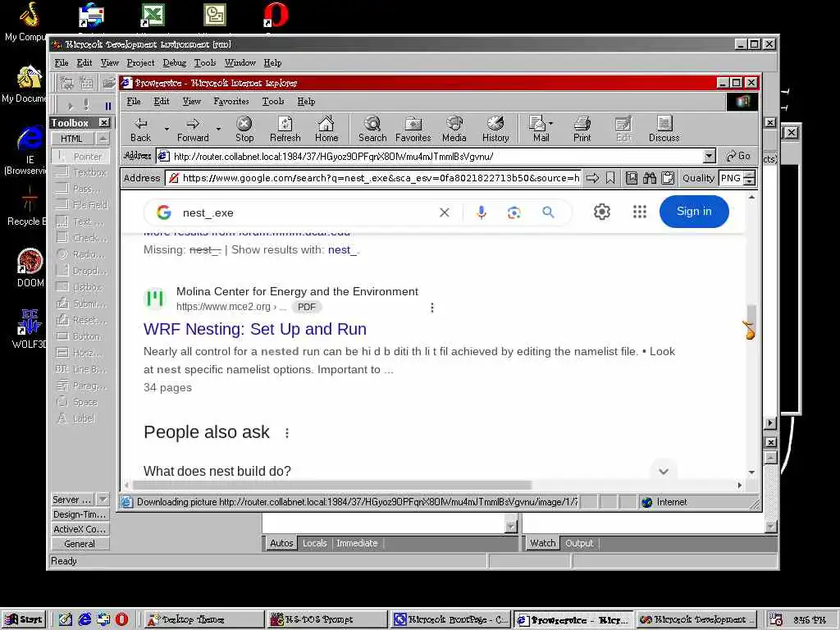Refresh the current page

coord(285,130)
